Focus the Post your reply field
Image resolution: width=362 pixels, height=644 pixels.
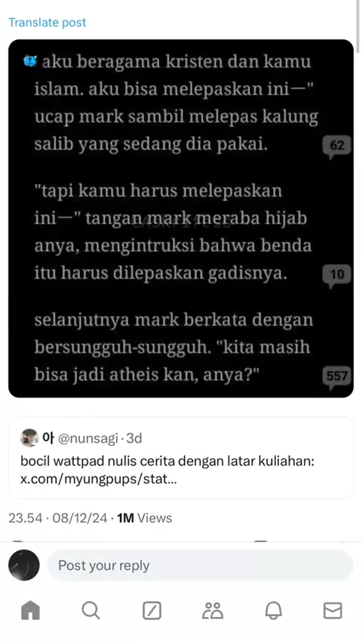[x=200, y=565]
